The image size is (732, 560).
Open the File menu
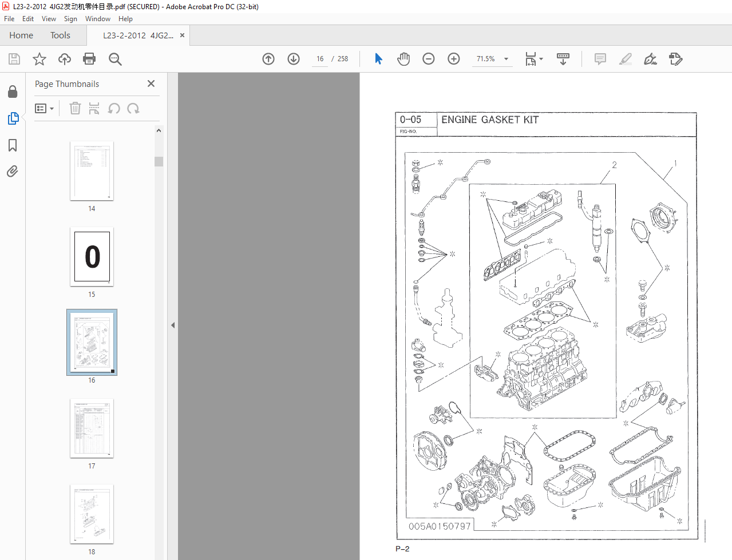tap(9, 19)
